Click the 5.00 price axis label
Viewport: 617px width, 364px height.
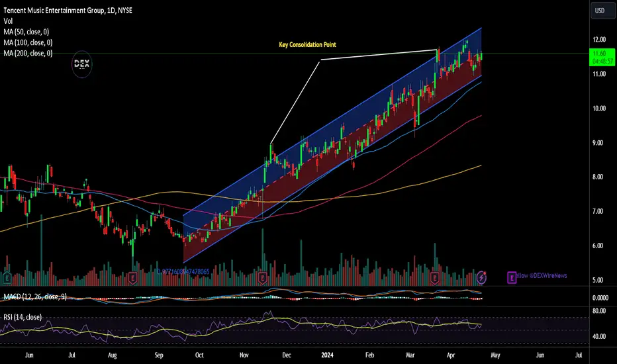click(599, 280)
